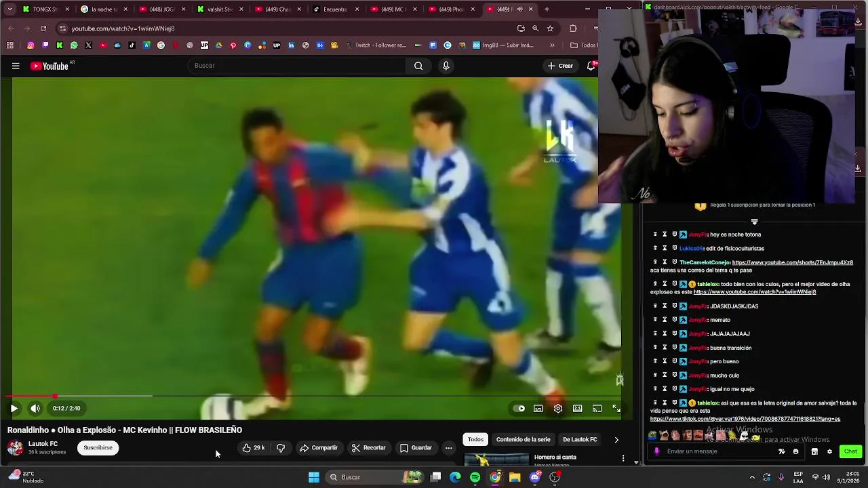Open WhatsApp bookmark icon
The width and height of the screenshot is (868, 488).
[74, 45]
